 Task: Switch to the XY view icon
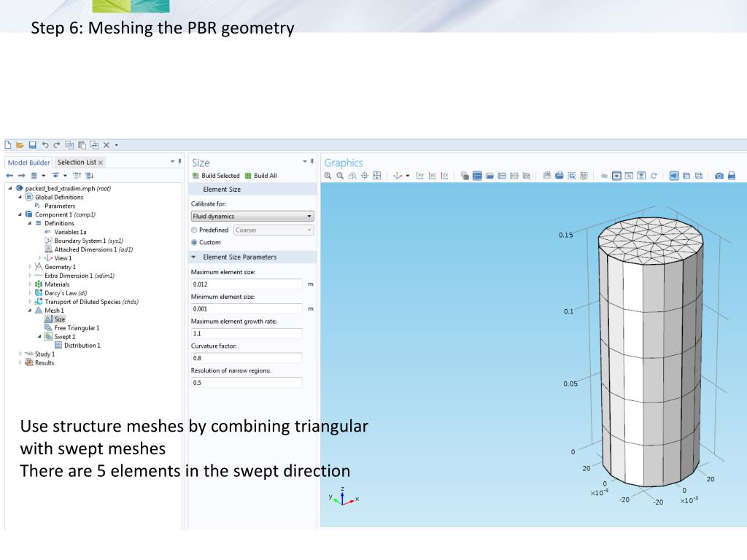point(420,176)
